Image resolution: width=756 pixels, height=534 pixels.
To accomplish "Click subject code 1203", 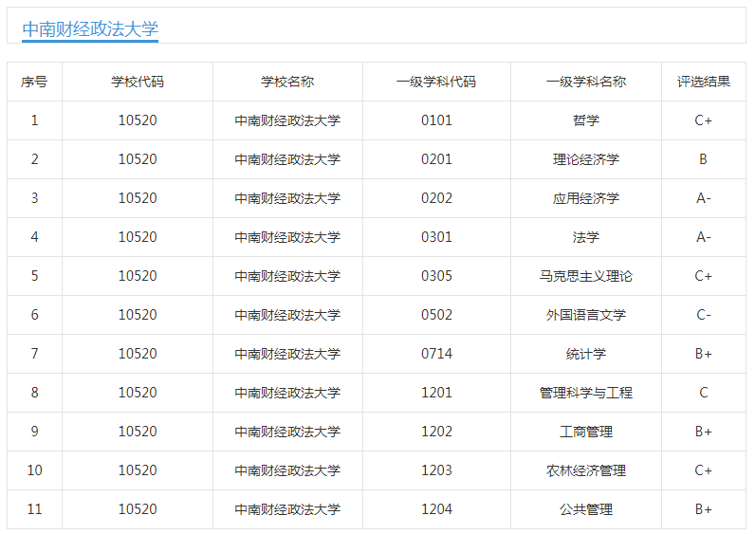I will tap(436, 470).
